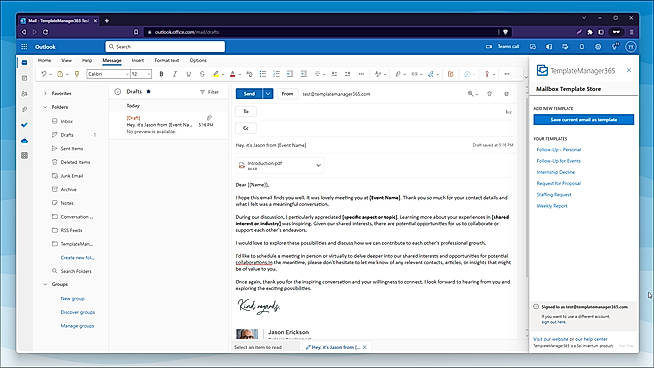Viewport: 654px width, 368px height.
Task: Click the importance flag icon in ribbon
Action: pyautogui.click(x=487, y=74)
